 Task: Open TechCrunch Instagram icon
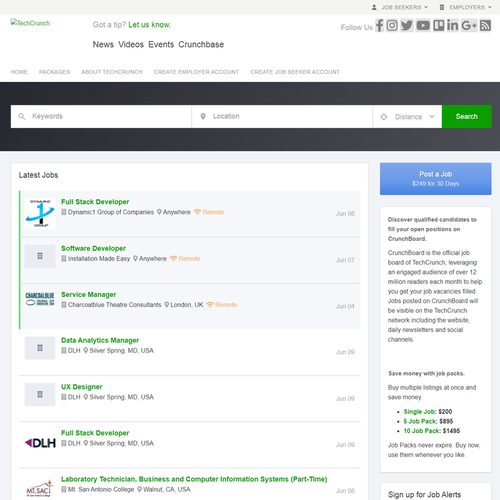[x=392, y=25]
